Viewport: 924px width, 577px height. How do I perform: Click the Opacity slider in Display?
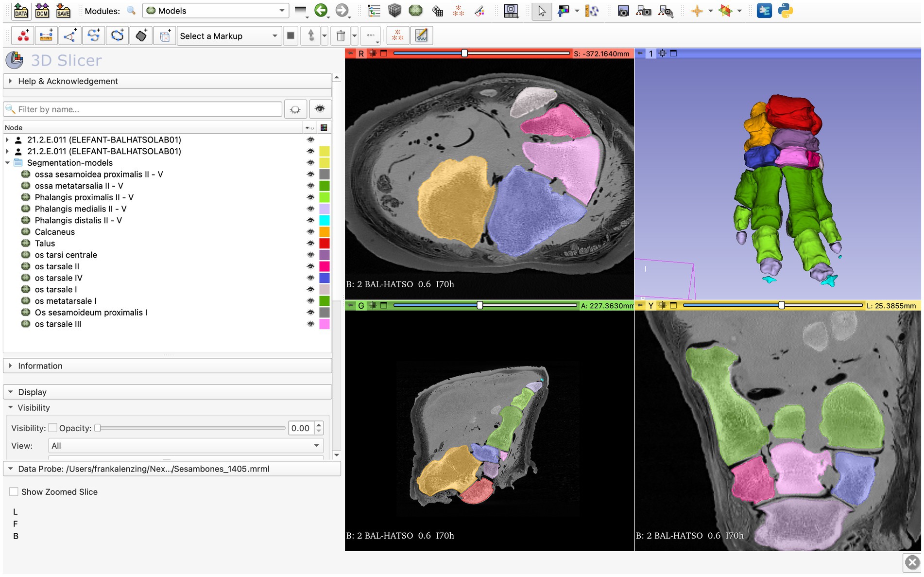pos(190,428)
